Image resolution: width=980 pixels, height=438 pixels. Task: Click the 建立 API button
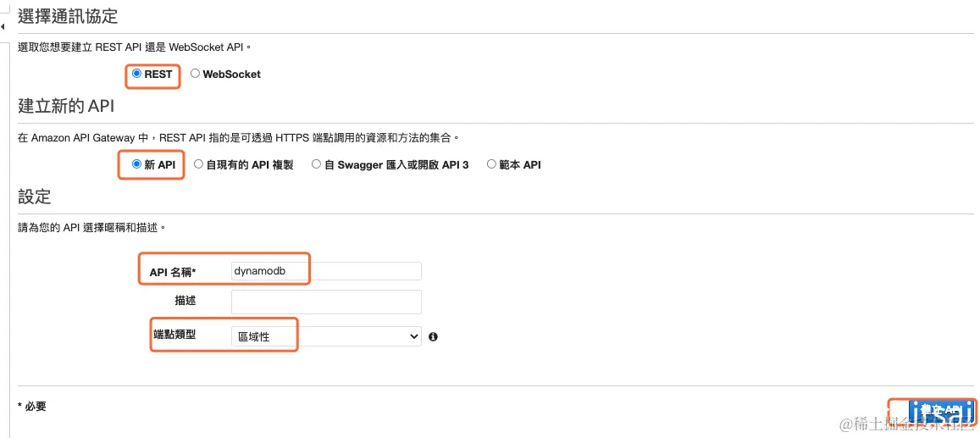[x=943, y=411]
